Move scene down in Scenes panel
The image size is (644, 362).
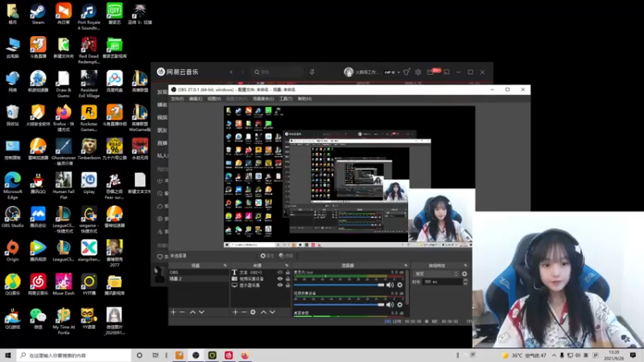point(202,312)
